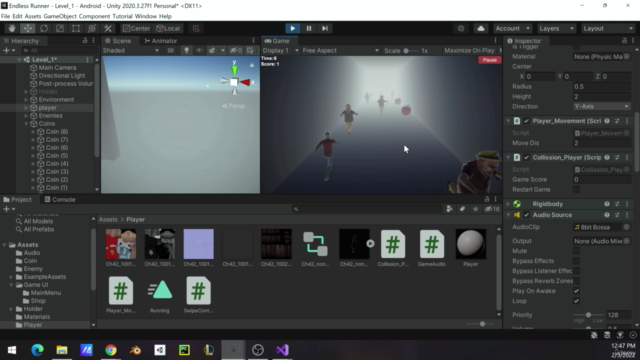Select the Transform tool

(91, 28)
